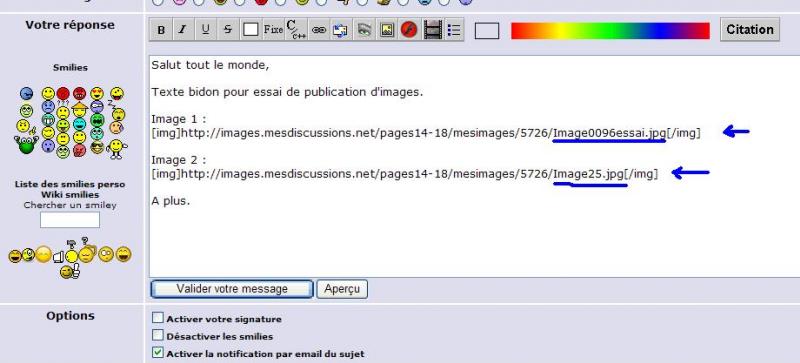The height and width of the screenshot is (363, 800).
Task: Place cursor in the message text area
Action: pyautogui.click(x=474, y=166)
